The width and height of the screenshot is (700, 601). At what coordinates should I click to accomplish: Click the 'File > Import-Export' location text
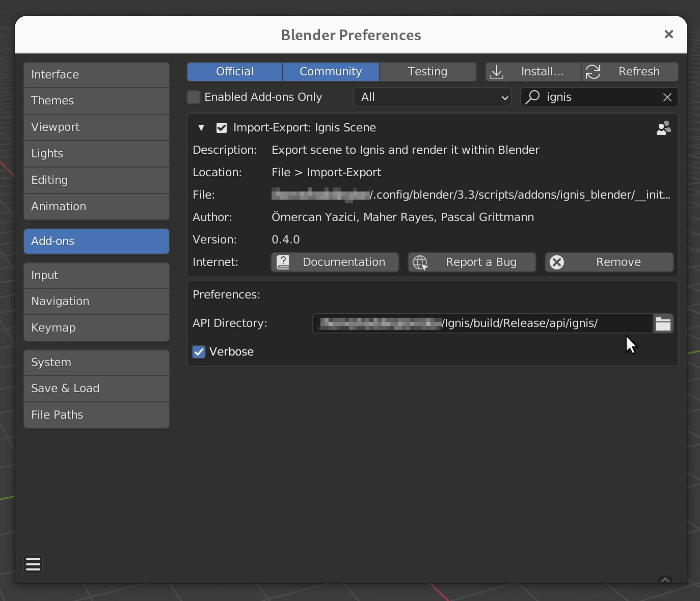(x=327, y=173)
